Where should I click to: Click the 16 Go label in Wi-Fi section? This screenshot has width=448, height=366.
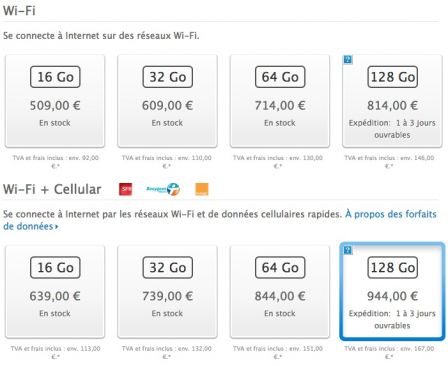(x=55, y=77)
